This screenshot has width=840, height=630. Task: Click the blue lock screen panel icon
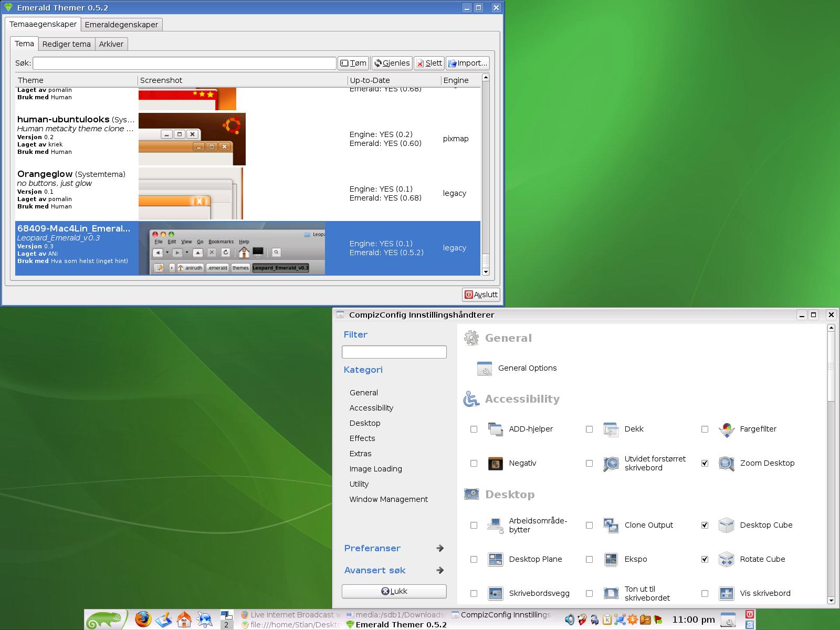(x=750, y=625)
